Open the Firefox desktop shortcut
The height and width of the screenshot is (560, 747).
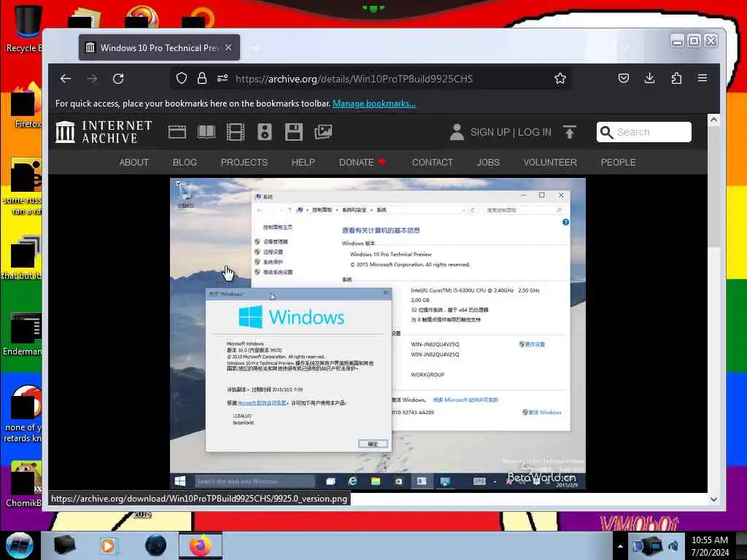coord(26,106)
